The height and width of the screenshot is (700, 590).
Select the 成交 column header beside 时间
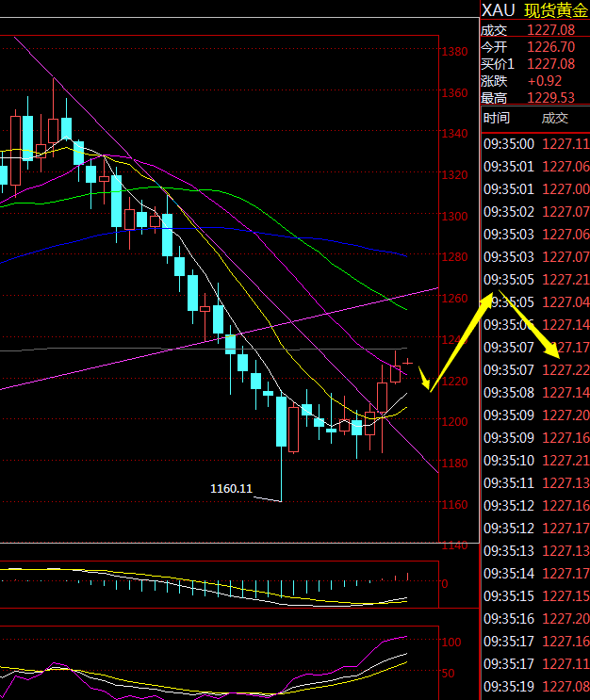click(x=555, y=118)
